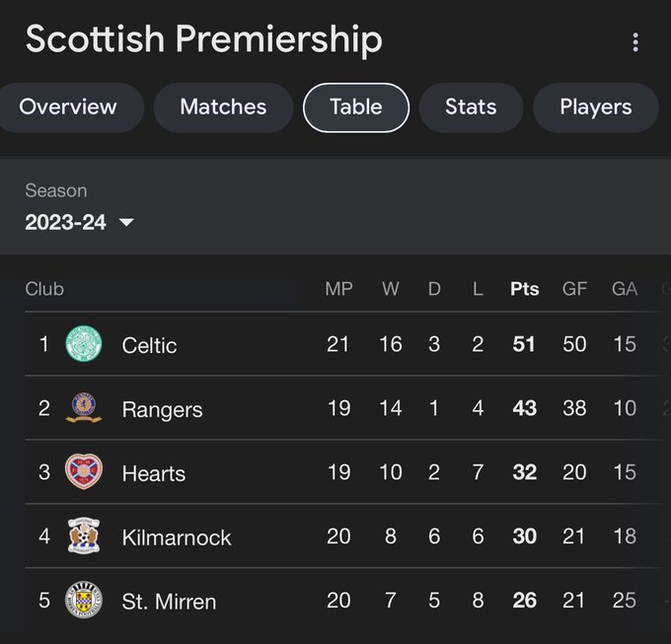Click the Scottish Premiership title

coord(203,39)
